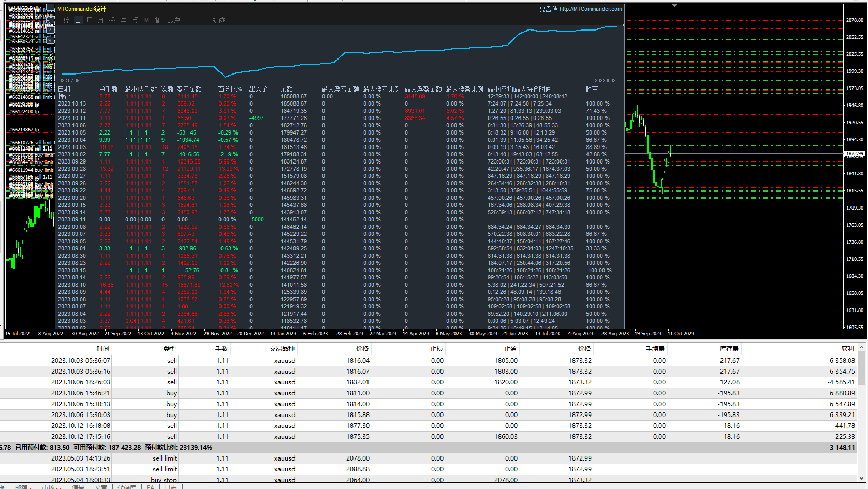Show the 币 currency statistics view
This screenshot has height=489, width=868.
tap(135, 20)
